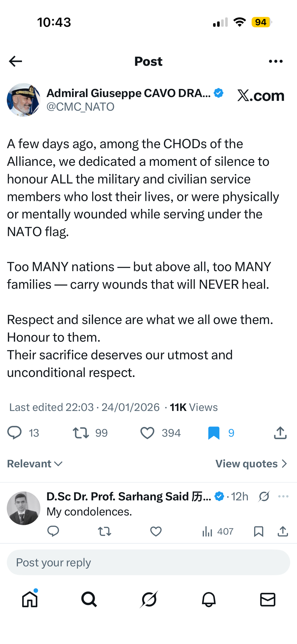Go back using the arrow icon
The image size is (297, 644).
pos(15,61)
